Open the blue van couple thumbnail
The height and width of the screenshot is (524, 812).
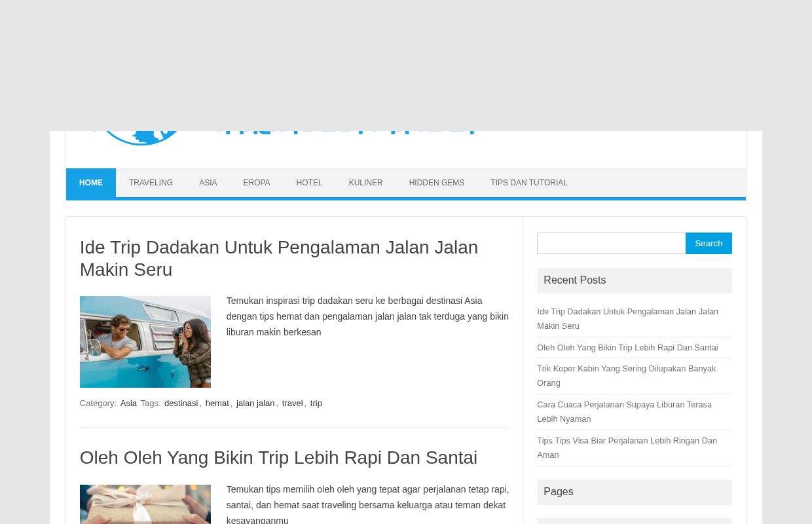[x=145, y=342]
